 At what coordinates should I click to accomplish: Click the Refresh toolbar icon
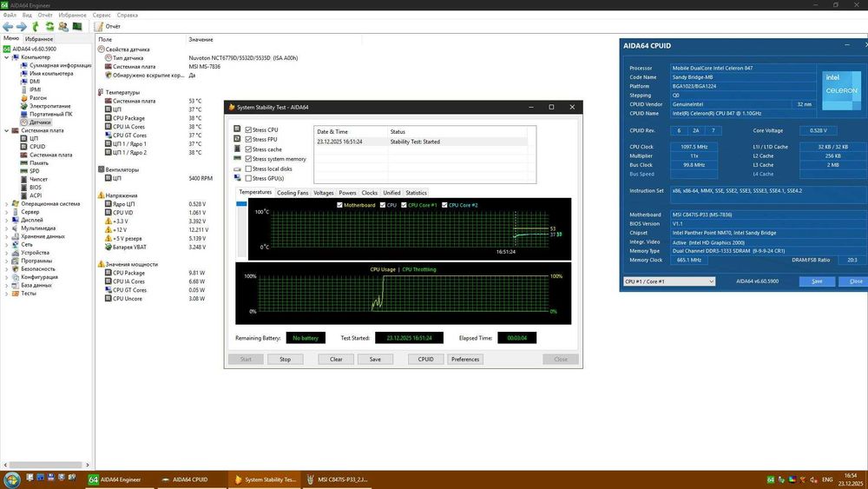coord(49,26)
